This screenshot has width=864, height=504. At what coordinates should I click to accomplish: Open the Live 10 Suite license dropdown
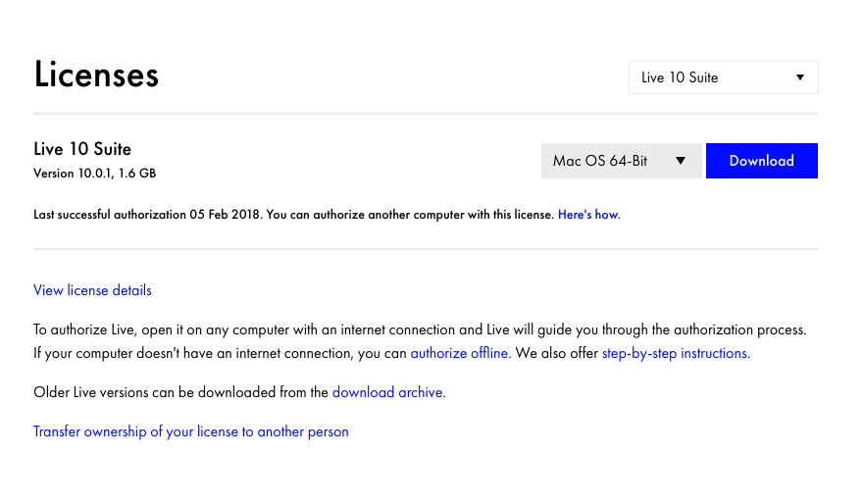pos(723,77)
